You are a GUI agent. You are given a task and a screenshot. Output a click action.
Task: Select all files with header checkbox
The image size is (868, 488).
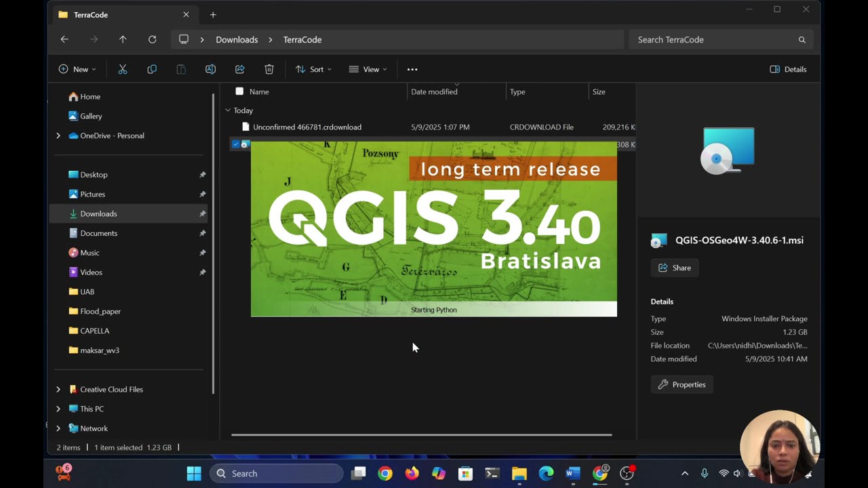(x=239, y=91)
